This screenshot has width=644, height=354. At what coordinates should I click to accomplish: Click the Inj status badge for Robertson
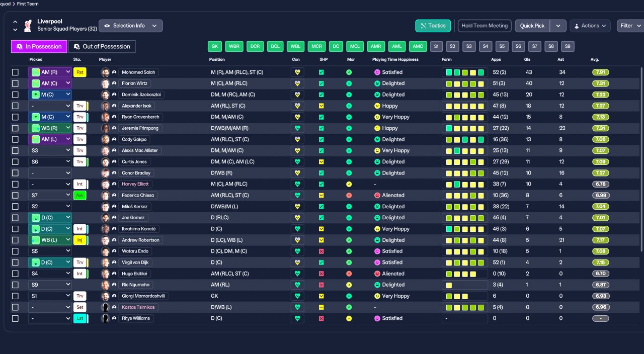[x=80, y=240]
